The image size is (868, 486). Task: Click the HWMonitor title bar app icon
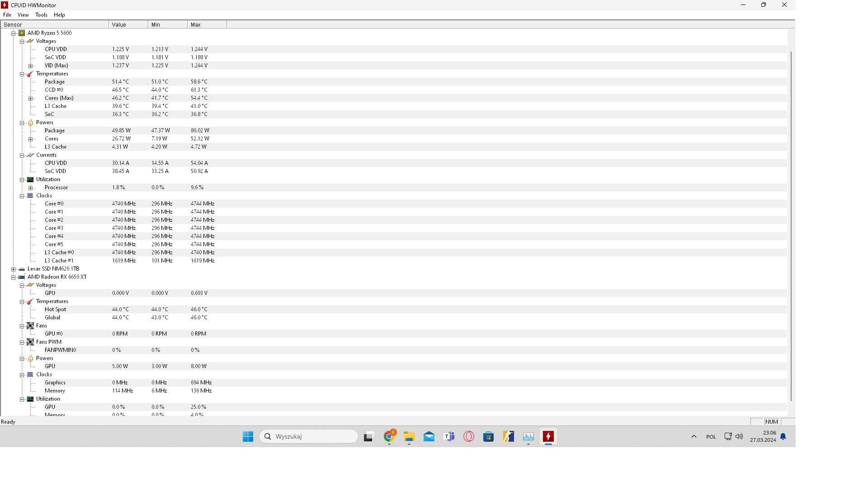click(x=5, y=5)
